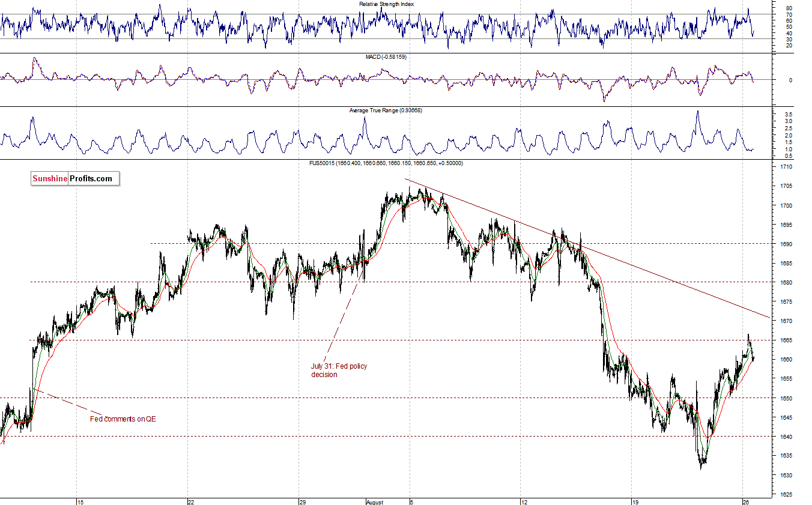Click the 'Relative Strength Index' panel title
The image size is (812, 505).
tap(387, 4)
